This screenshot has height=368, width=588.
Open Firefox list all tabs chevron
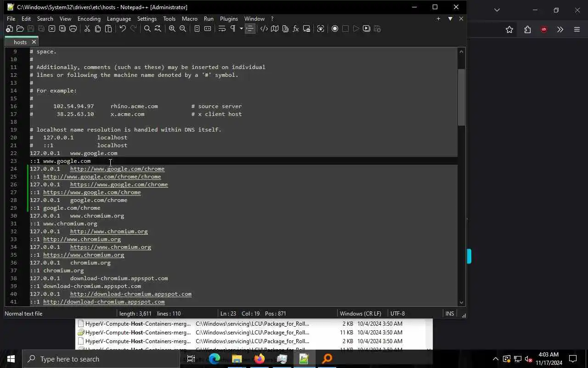(x=497, y=10)
